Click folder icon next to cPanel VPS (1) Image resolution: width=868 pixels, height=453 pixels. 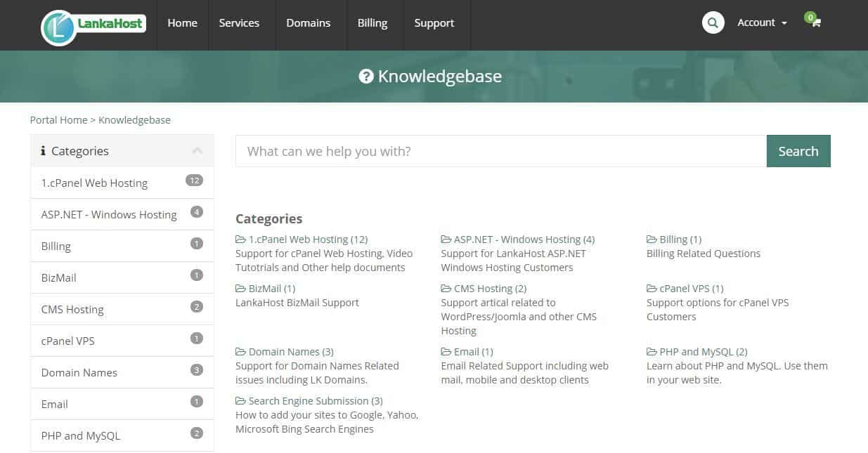(652, 289)
